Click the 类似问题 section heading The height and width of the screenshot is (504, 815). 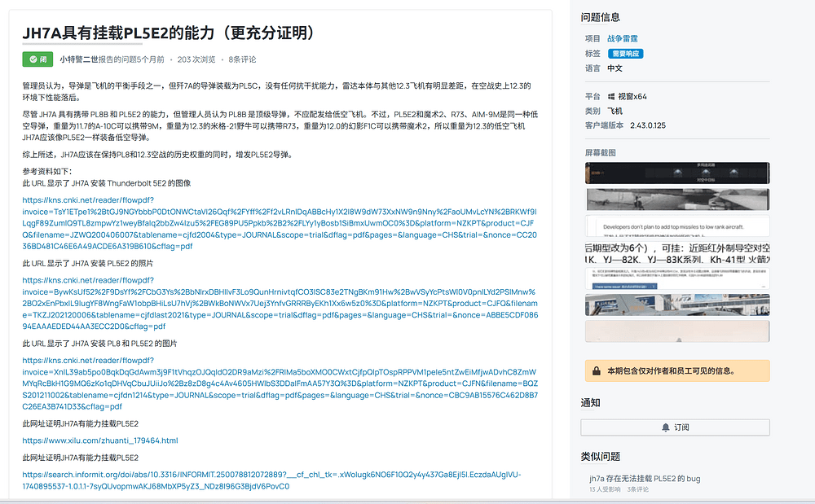tap(601, 457)
